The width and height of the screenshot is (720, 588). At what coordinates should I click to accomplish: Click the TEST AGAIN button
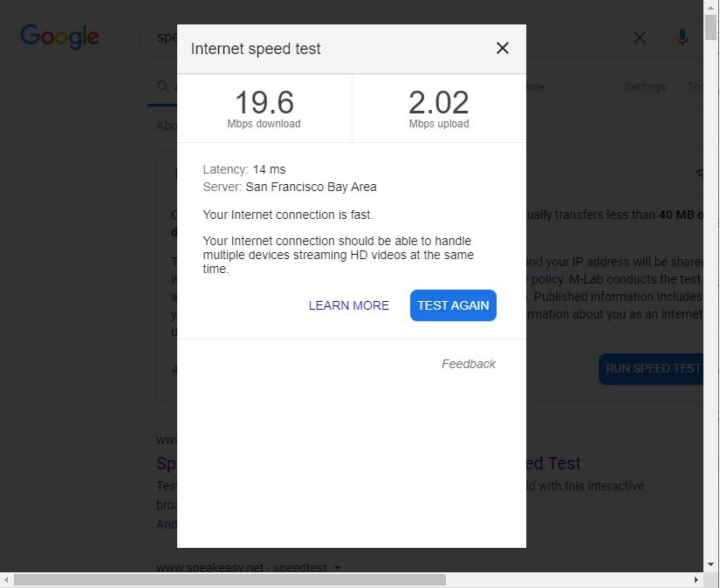point(453,305)
